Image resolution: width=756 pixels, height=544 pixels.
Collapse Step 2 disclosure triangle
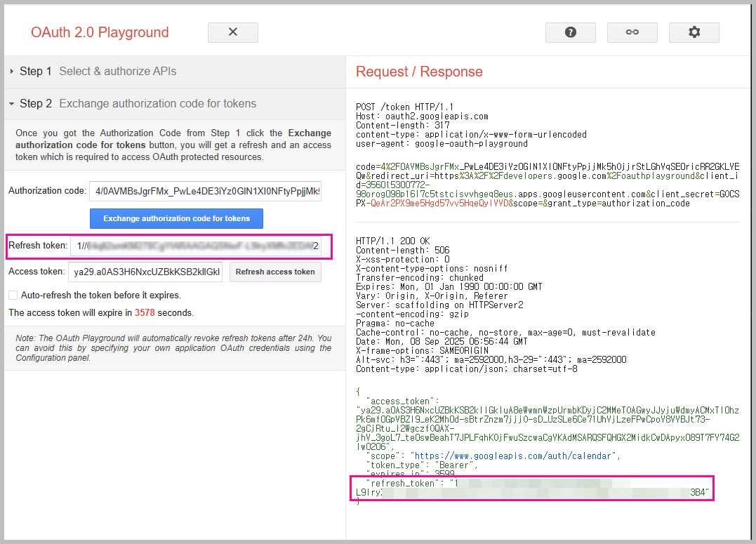(12, 104)
